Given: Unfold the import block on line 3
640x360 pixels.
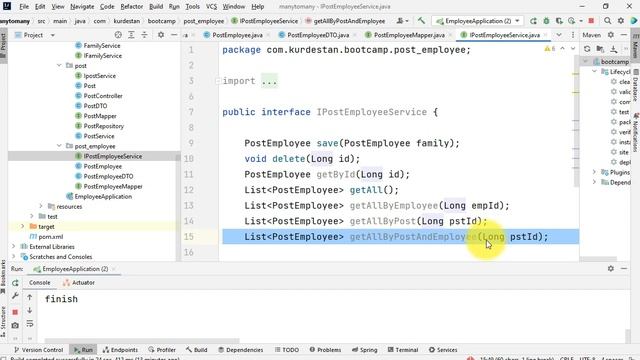Looking at the screenshot, I should click(x=218, y=81).
